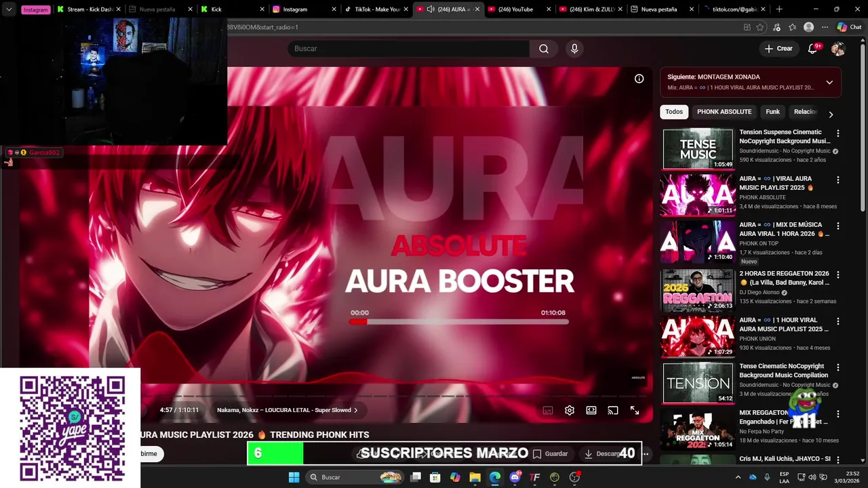
Task: Open the YouTube account avatar menu
Action: pyautogui.click(x=838, y=49)
